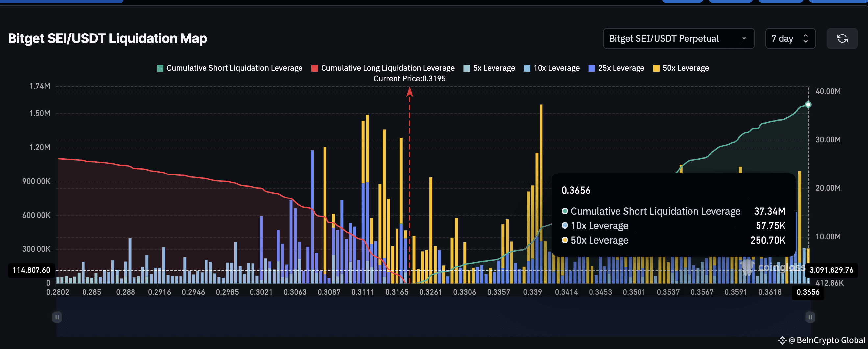Toggle Cumulative Short Liquidation Leverage legend
The height and width of the screenshot is (349, 868).
229,68
